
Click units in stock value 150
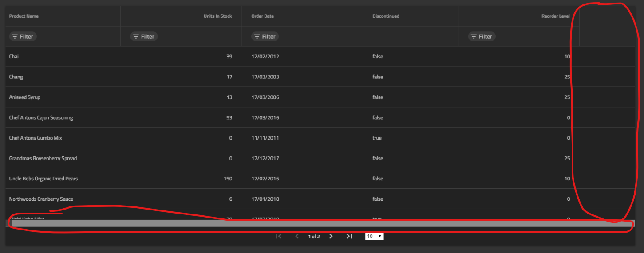(x=228, y=179)
